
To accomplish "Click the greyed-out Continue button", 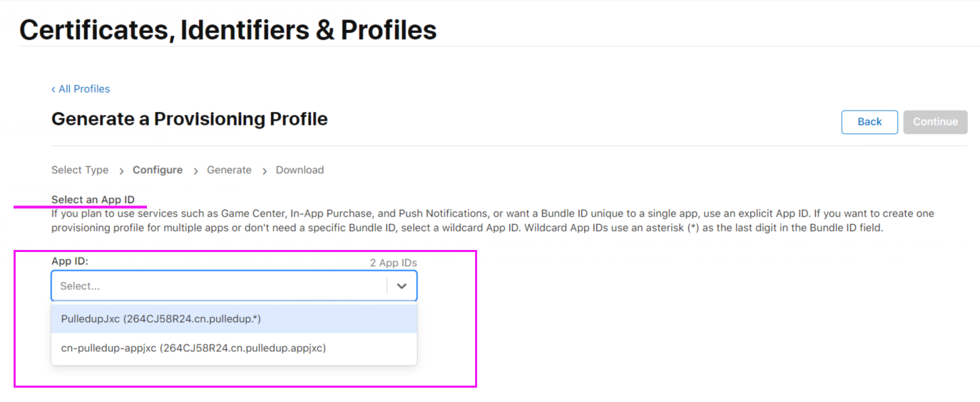I will [x=935, y=122].
